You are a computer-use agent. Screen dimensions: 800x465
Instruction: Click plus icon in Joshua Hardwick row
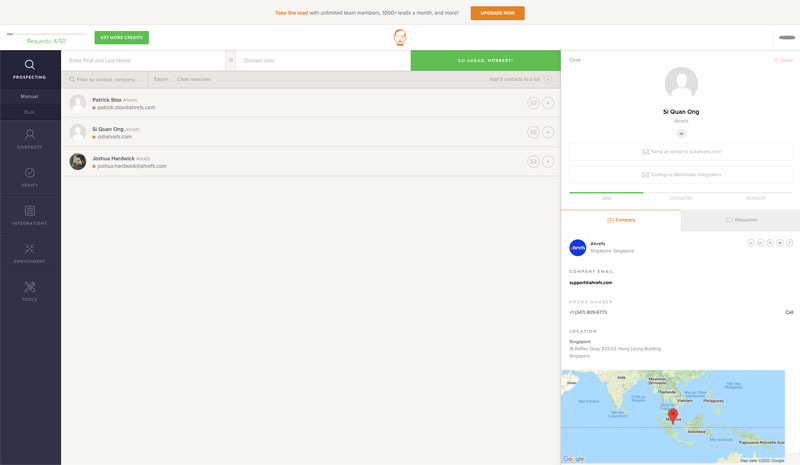pos(548,162)
